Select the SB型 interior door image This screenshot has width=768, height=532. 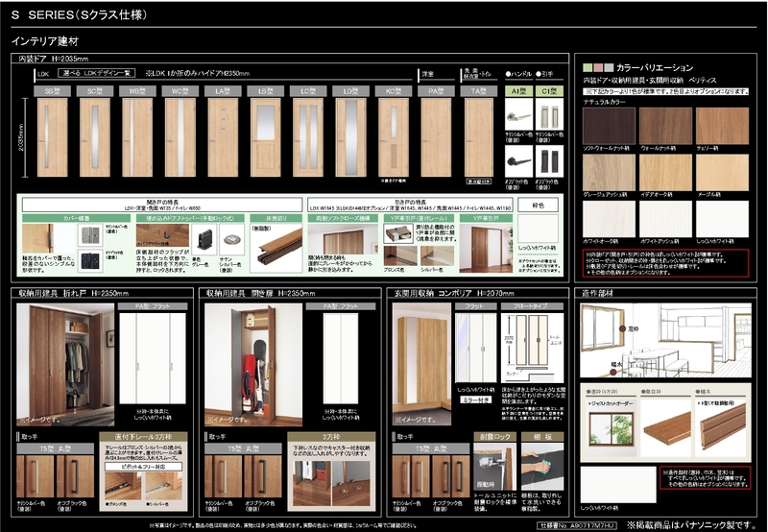52,138
